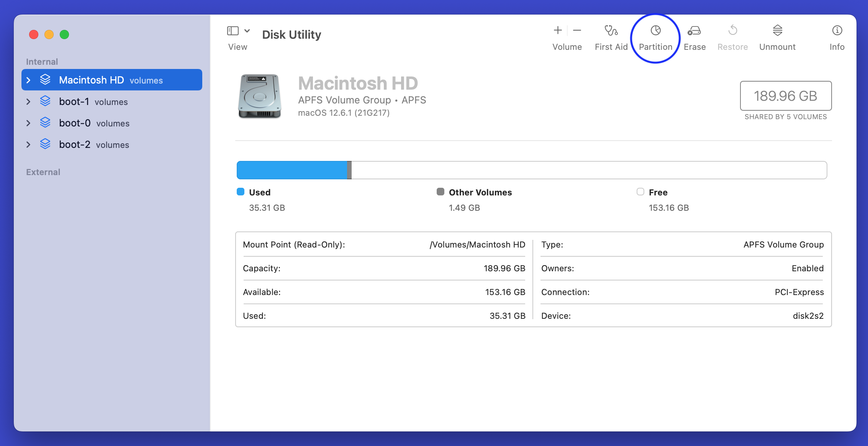Screen dimensions: 868x446
Task: Select boot-1 volumes in the sidebar
Action: 111,102
